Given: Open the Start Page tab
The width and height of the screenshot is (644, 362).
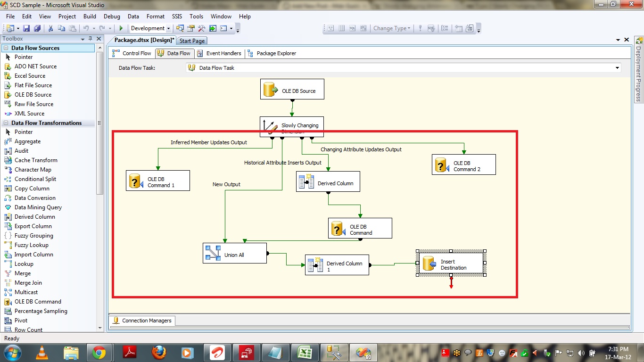Looking at the screenshot, I should pyautogui.click(x=192, y=41).
